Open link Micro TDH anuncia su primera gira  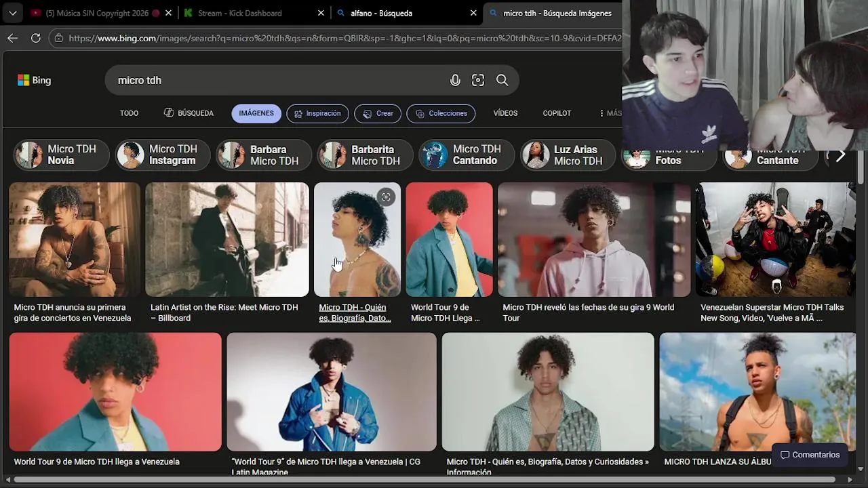73,312
